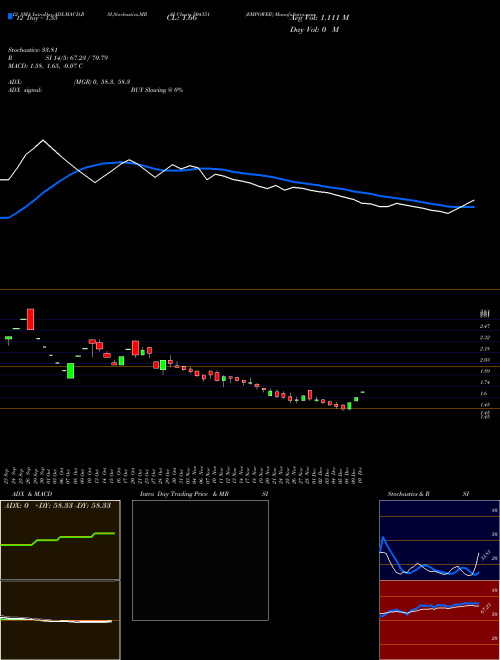Click the "BUY Slowing @ 0%" signal text
The image size is (500, 660).
click(157, 90)
